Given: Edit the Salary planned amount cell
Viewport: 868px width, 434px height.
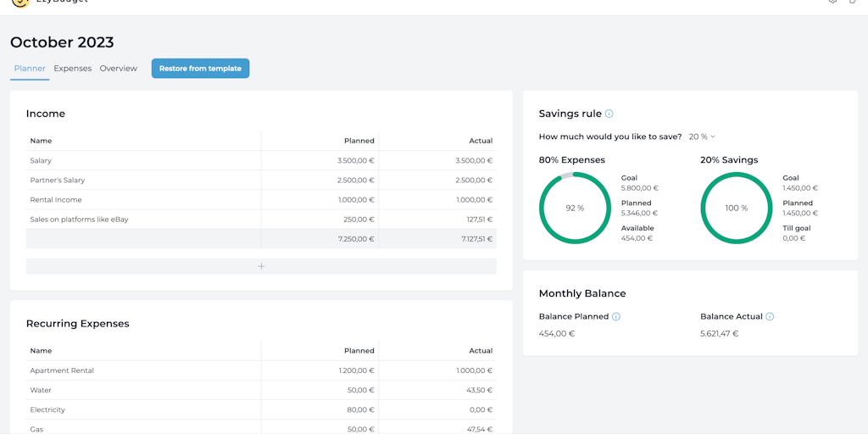Looking at the screenshot, I should (x=348, y=160).
